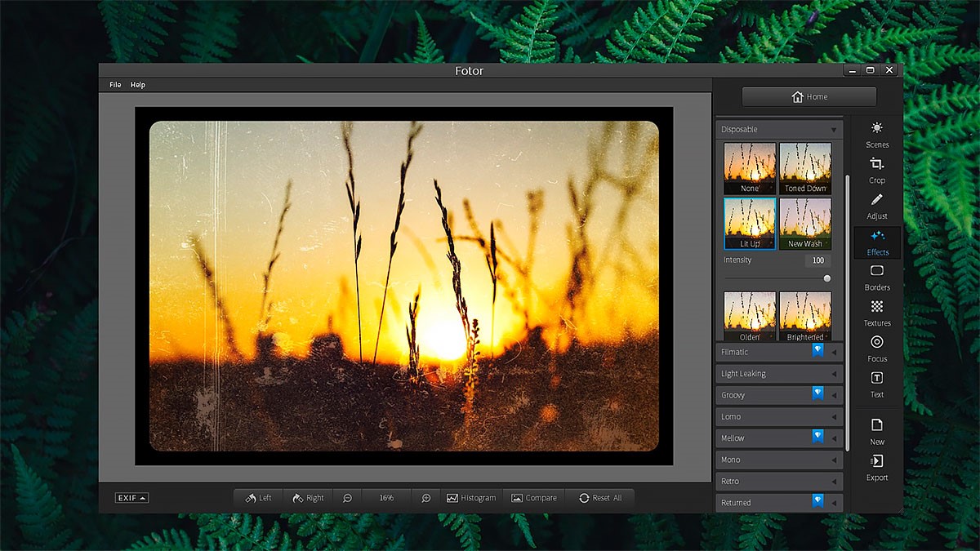The image size is (980, 551).
Task: Expand the Light Leaking effects category
Action: (x=779, y=374)
